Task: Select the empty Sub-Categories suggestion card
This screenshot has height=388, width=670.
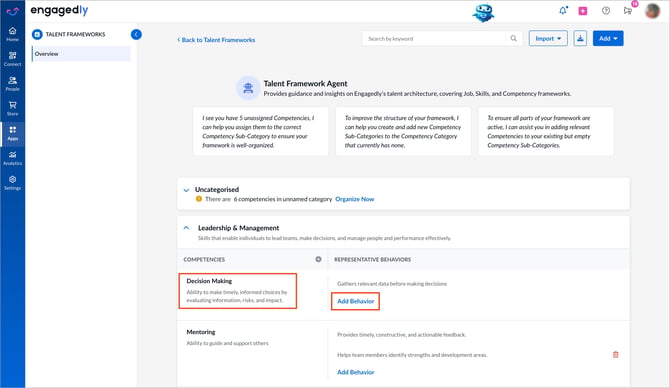Action: coord(546,131)
